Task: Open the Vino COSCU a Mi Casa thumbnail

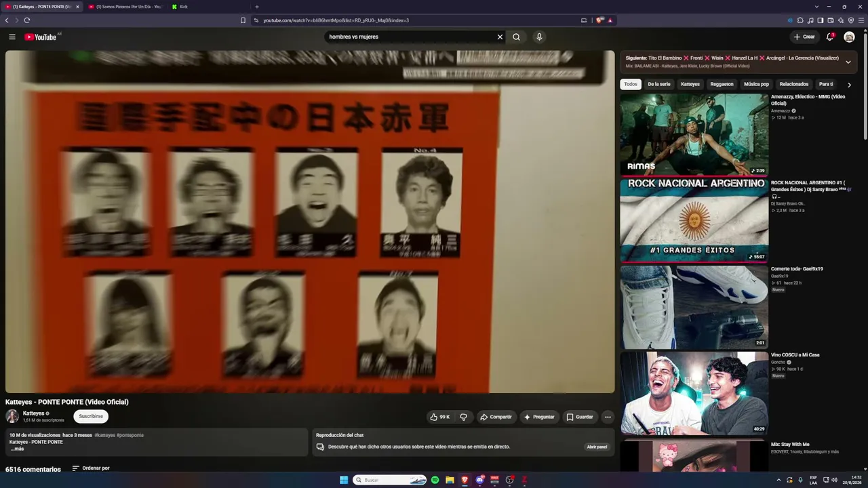Action: click(694, 392)
